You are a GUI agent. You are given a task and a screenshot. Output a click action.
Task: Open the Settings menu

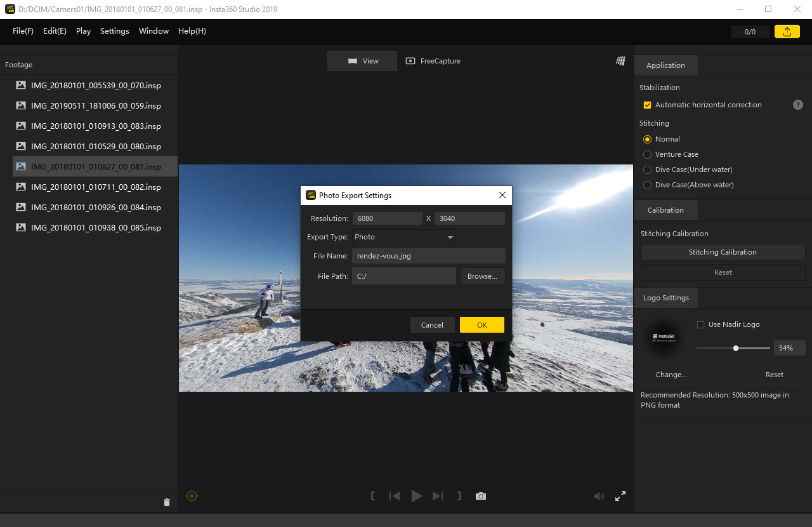coord(115,31)
